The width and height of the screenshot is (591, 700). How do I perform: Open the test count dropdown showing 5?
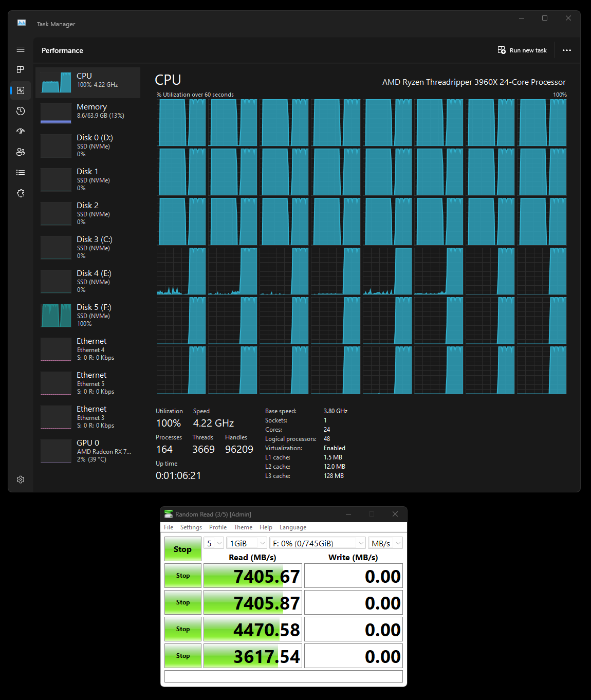[214, 543]
